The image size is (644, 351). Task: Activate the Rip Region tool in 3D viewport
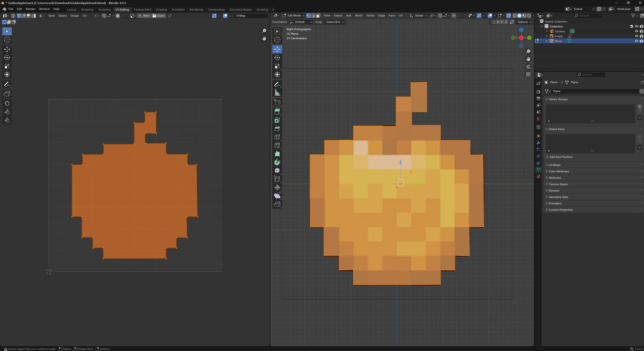coord(277,204)
